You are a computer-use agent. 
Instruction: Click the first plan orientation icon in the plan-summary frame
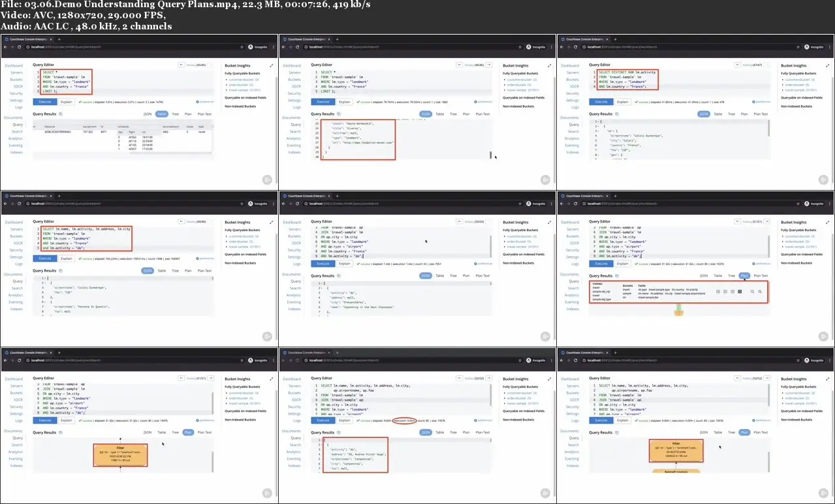point(718,291)
